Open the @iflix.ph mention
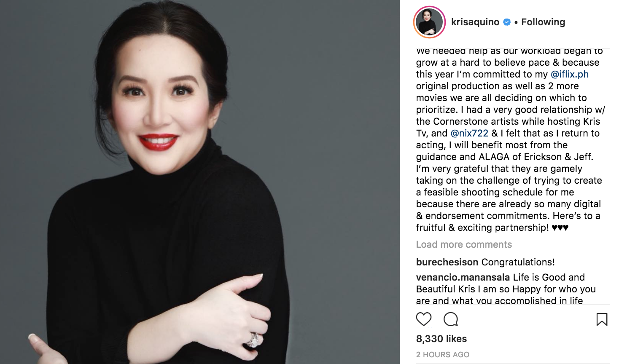Screen dimensions: 619x364 point(570,74)
